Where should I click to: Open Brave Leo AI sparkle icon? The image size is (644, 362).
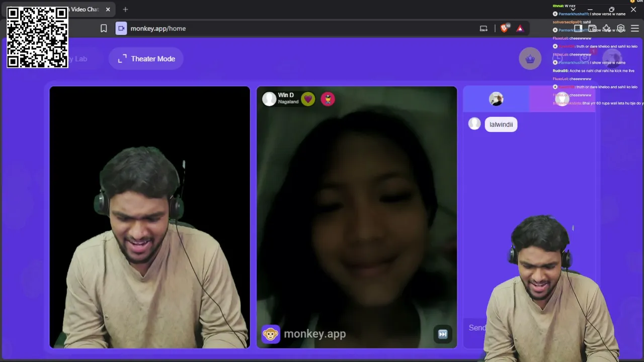(x=607, y=29)
